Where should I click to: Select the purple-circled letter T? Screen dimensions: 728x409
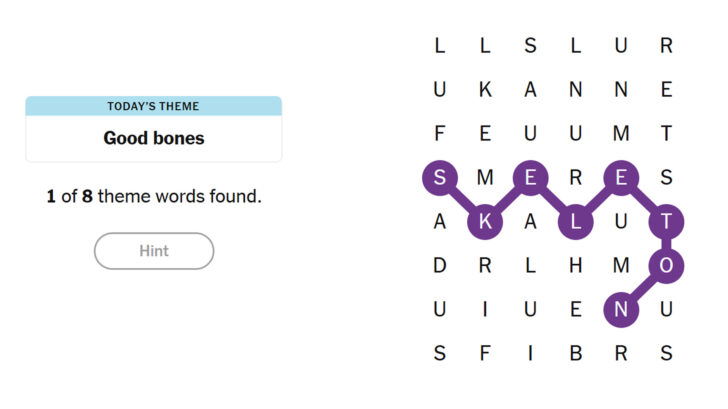coord(666,222)
